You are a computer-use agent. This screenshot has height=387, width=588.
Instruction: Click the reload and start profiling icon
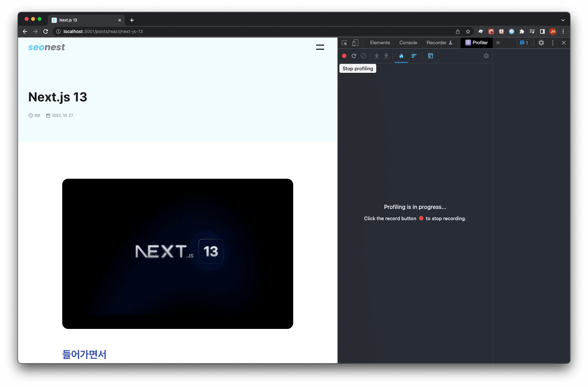coord(354,56)
